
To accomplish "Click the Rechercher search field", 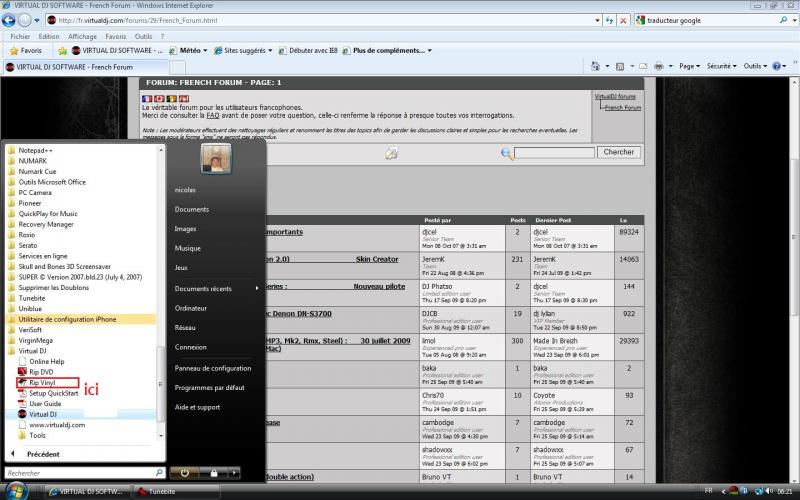I will [82, 473].
